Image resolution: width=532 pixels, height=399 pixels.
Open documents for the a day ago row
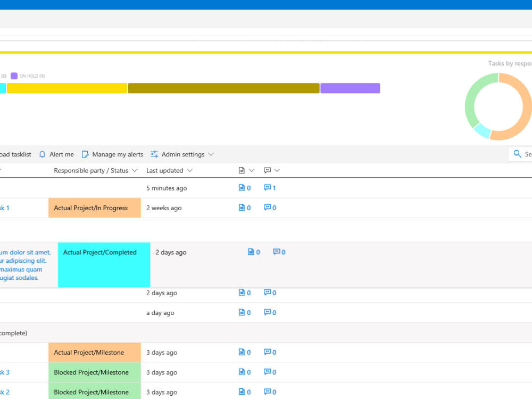click(245, 312)
